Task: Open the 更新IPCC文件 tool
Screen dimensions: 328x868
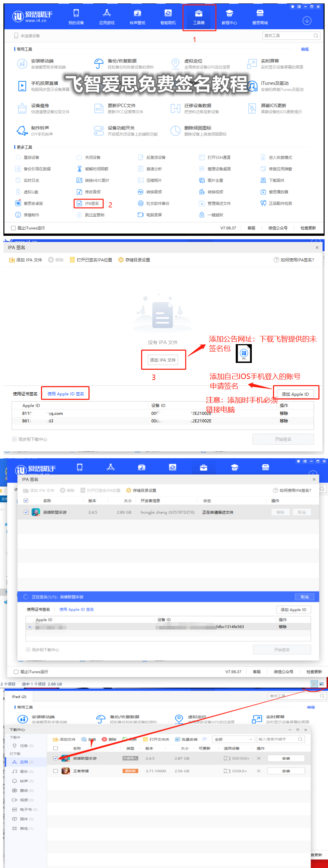Action: click(119, 108)
